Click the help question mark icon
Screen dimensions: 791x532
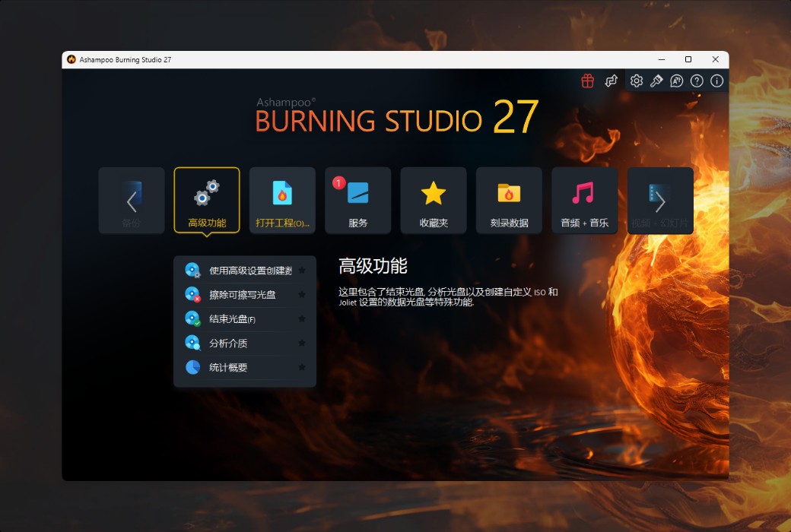point(696,81)
